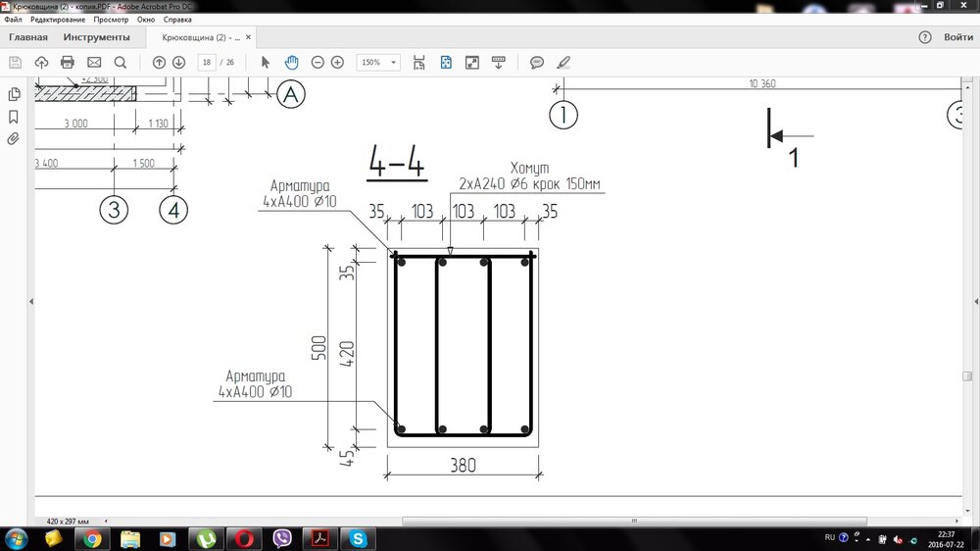Viewport: 980px width, 551px height.
Task: Go to previous page arrow
Action: (159, 63)
